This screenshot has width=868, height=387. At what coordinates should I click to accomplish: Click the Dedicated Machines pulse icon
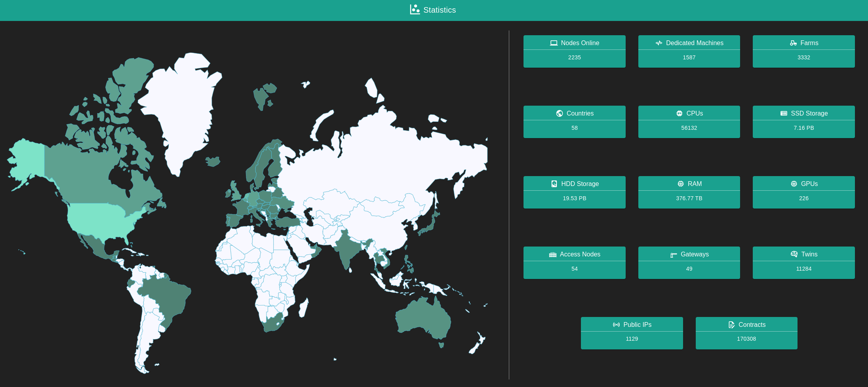tap(659, 43)
